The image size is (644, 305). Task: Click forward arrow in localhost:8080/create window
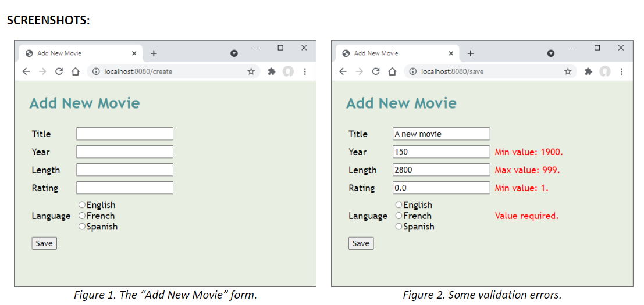pos(42,71)
